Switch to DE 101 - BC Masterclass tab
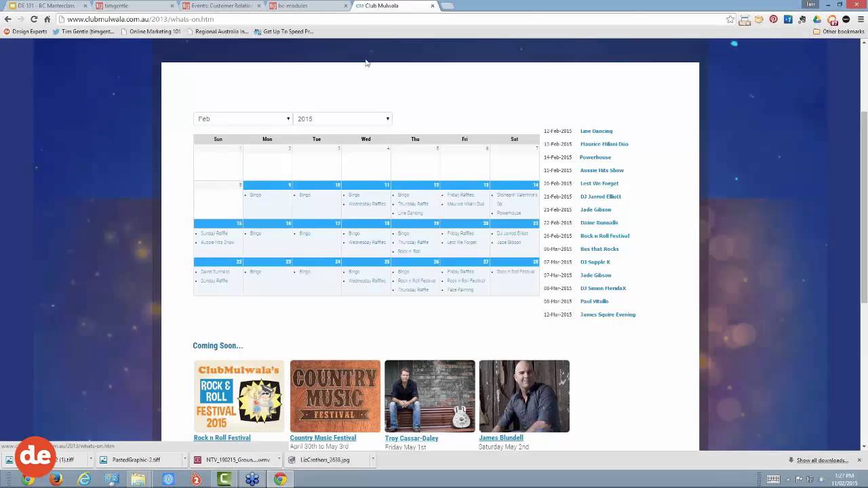Image resolution: width=868 pixels, height=488 pixels. coord(47,5)
